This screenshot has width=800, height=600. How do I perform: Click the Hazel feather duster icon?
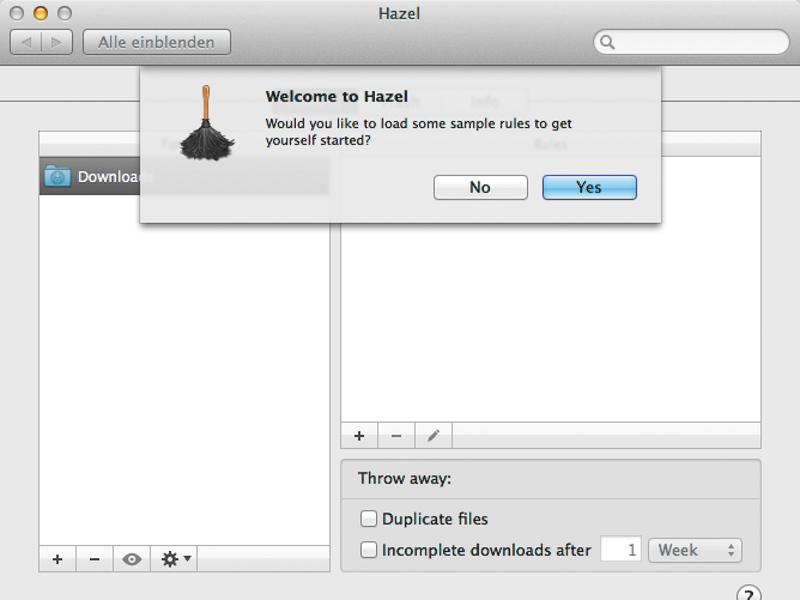coord(207,123)
